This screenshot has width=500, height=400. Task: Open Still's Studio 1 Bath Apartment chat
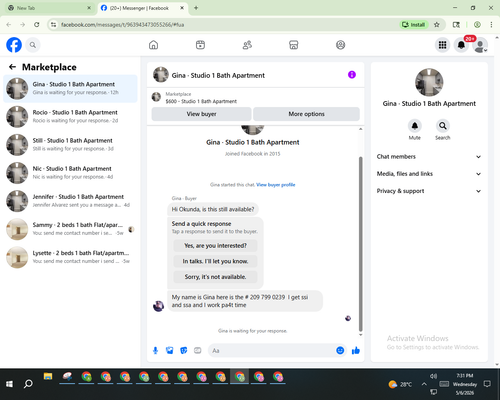pos(70,145)
